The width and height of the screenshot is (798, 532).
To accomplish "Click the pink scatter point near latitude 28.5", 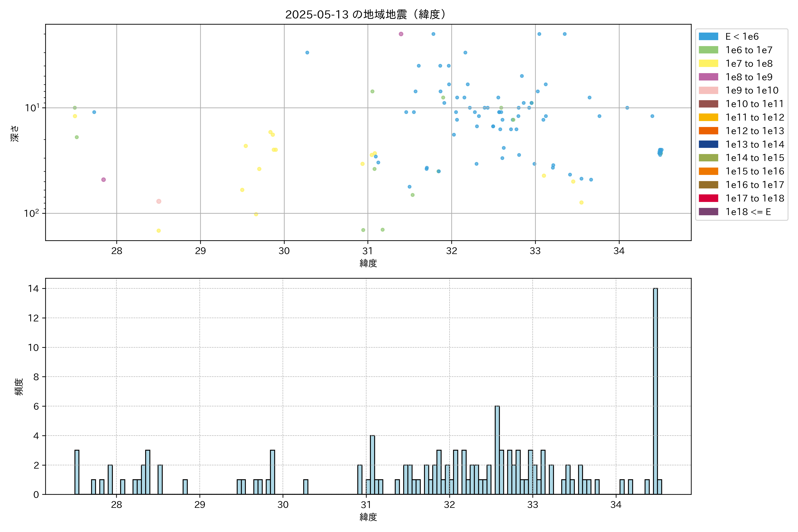I will coord(158,201).
